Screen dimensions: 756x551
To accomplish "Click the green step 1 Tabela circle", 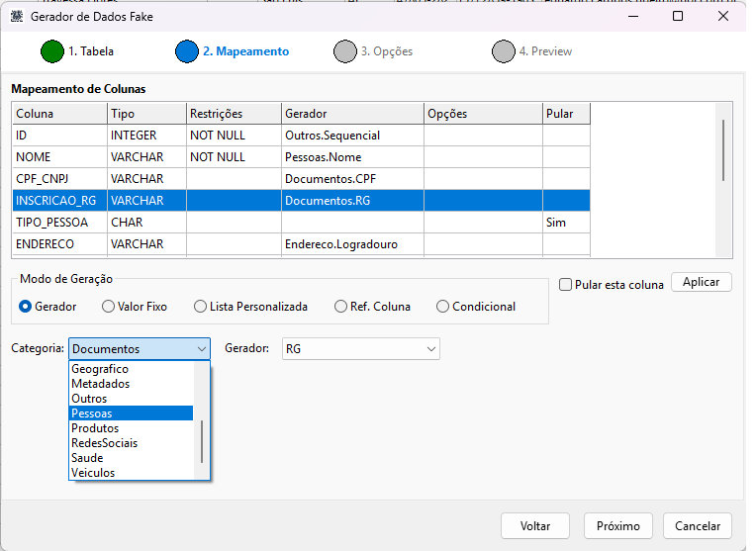I will pyautogui.click(x=52, y=51).
